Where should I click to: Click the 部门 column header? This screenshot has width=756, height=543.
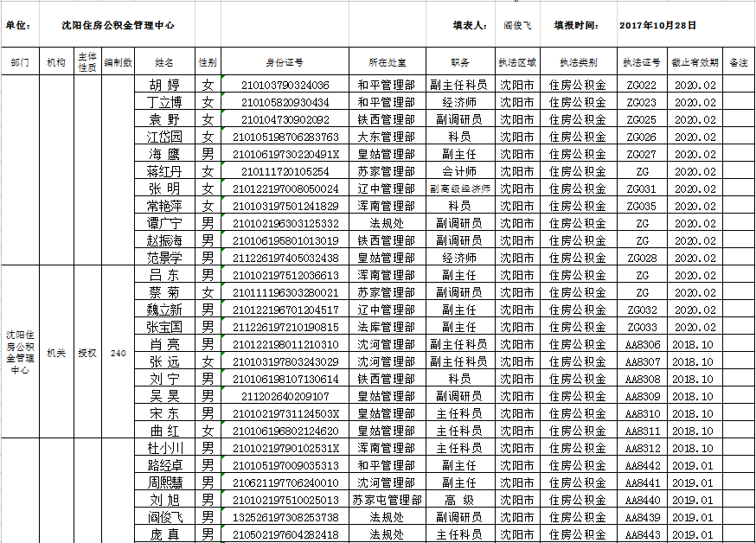(x=20, y=62)
